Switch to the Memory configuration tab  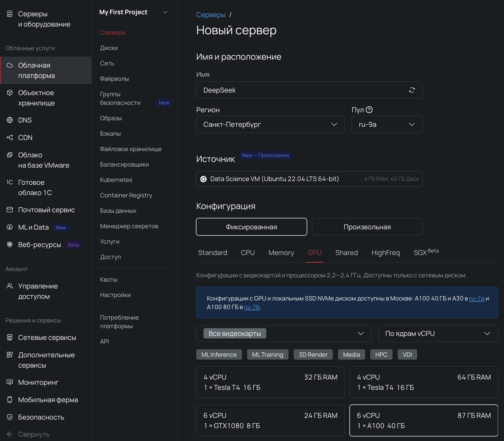coord(281,252)
